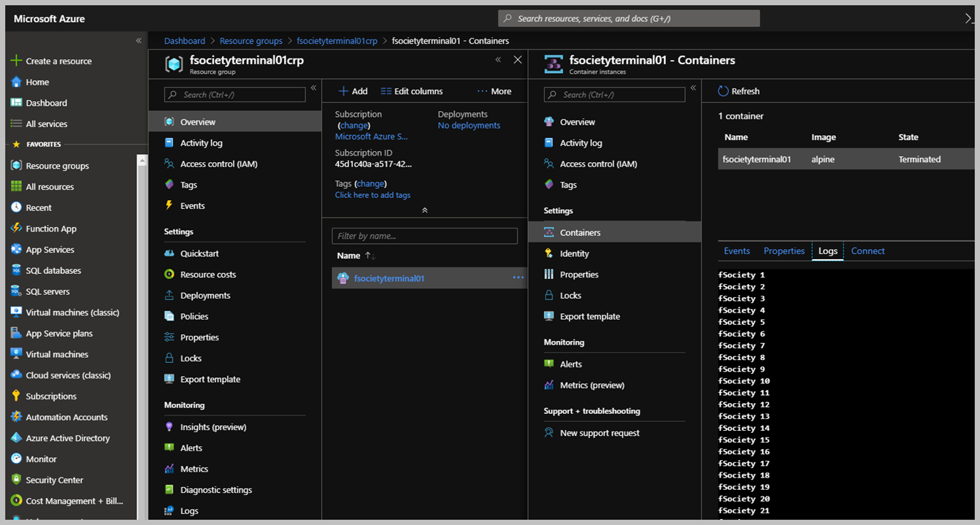Click the Filter by name field
The width and height of the screenshot is (980, 525).
tap(424, 236)
